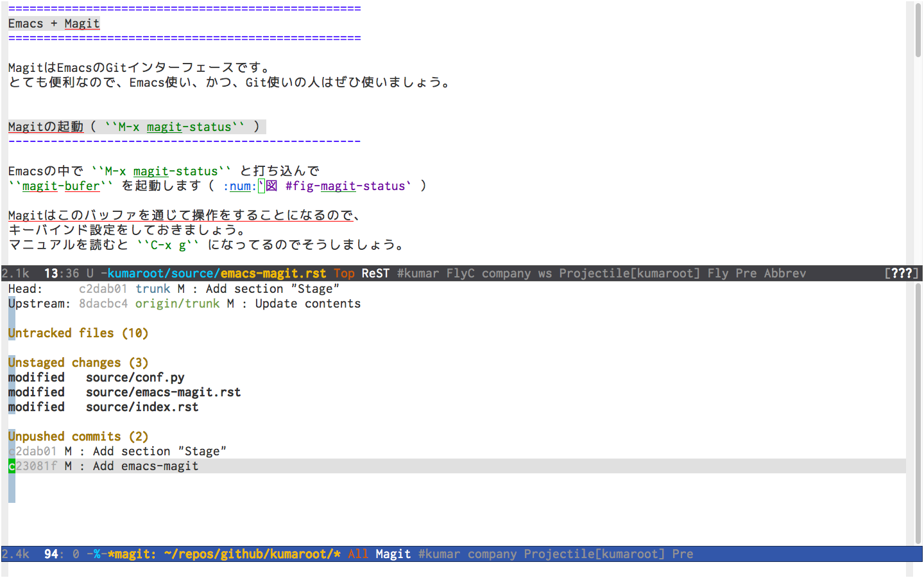
Task: Click FlyC indicator in upper mode line
Action: (461, 274)
